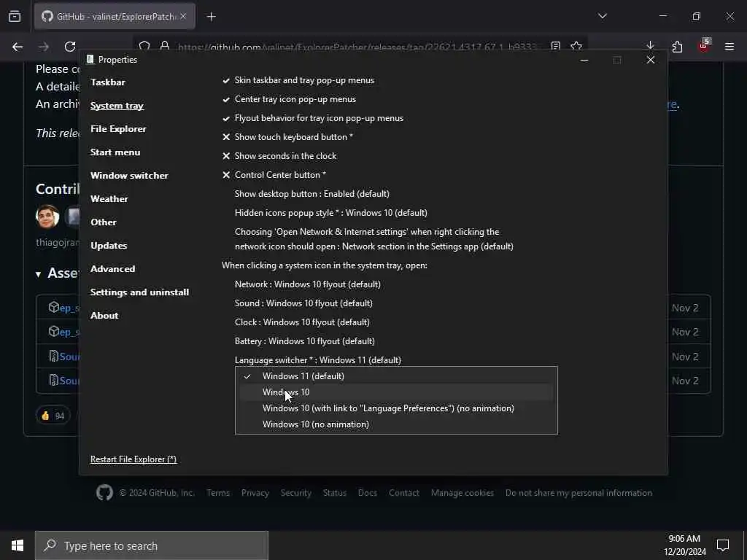Image resolution: width=747 pixels, height=560 pixels.
Task: Select Windows 11 (default) in the list
Action: [x=396, y=376]
